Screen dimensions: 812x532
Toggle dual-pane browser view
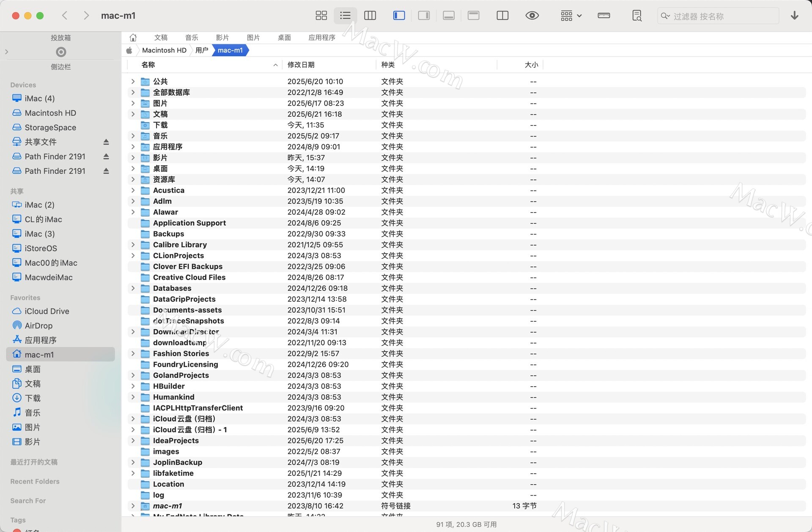tap(502, 16)
